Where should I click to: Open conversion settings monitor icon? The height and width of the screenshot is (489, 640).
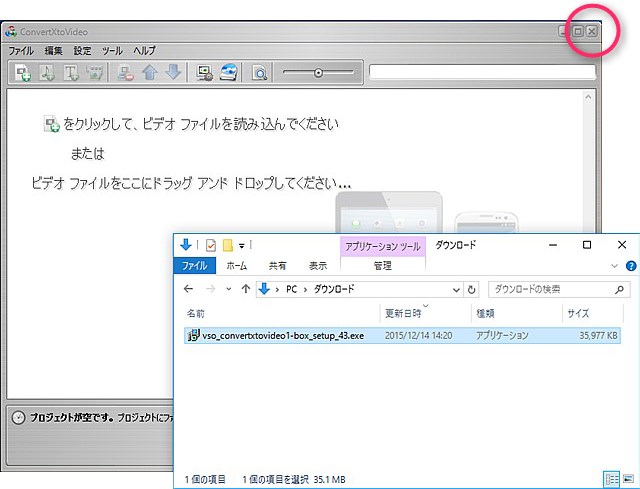(204, 73)
